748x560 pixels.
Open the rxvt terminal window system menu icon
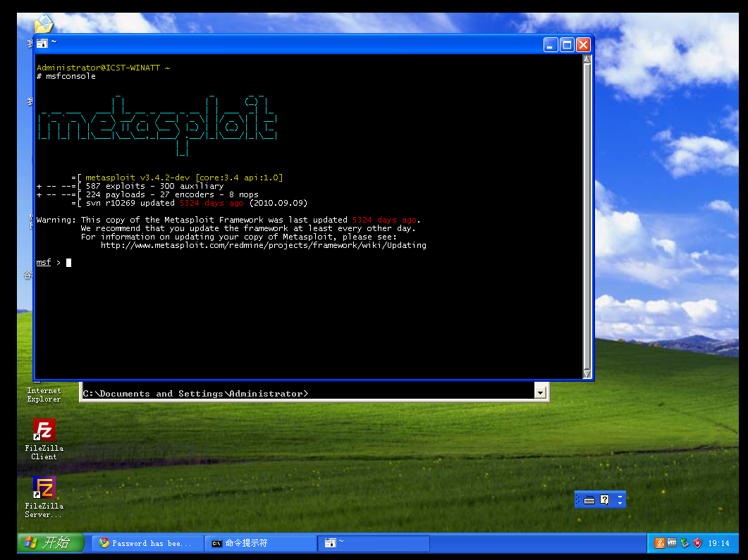coord(42,44)
